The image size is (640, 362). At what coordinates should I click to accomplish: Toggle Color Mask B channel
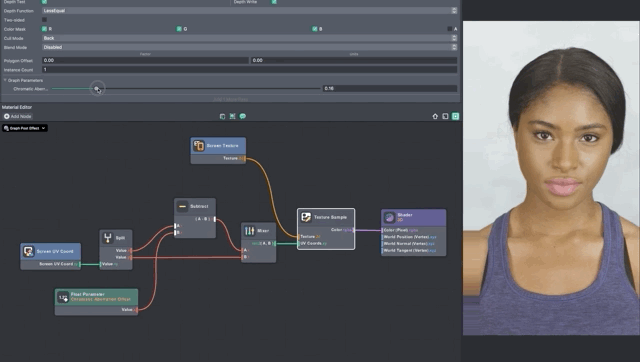pyautogui.click(x=314, y=29)
